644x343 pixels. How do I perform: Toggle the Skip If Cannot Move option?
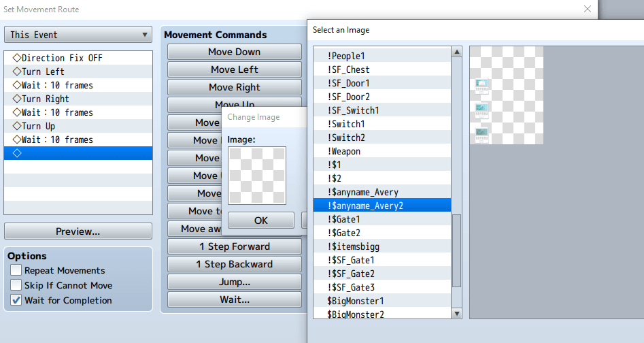pos(16,286)
